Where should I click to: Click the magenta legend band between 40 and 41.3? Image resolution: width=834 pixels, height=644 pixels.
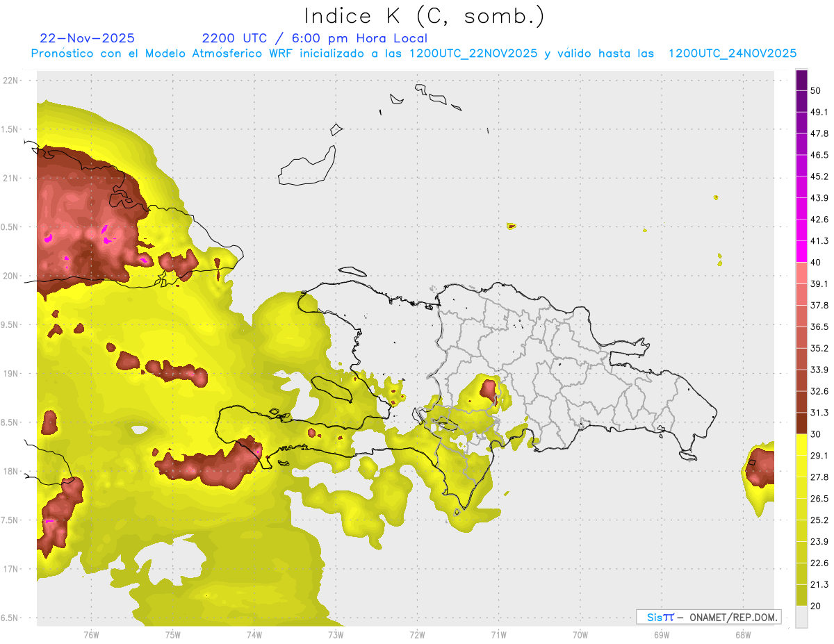click(801, 251)
